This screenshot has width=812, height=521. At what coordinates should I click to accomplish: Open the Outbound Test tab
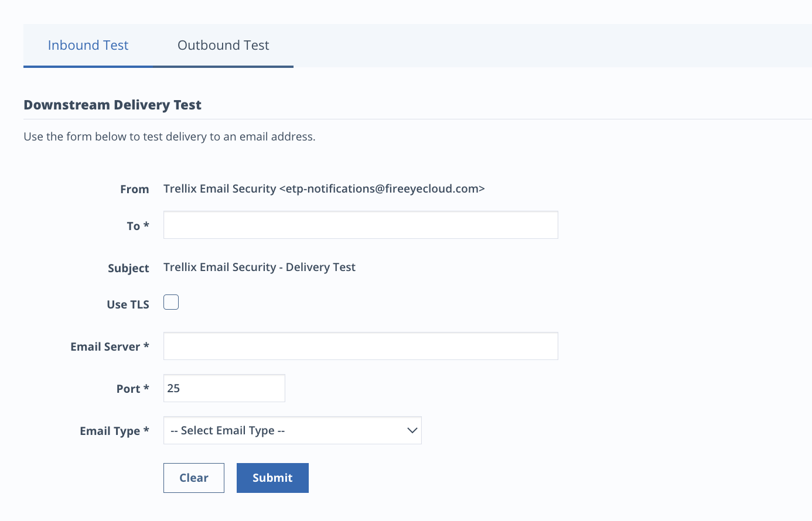point(223,45)
